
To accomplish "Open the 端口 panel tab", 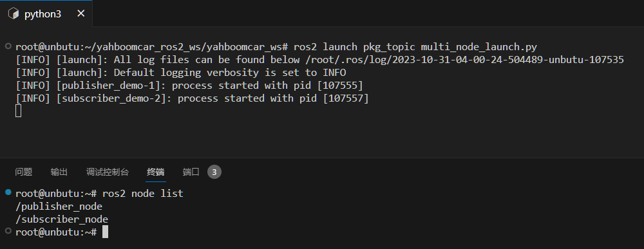I will coord(191,172).
